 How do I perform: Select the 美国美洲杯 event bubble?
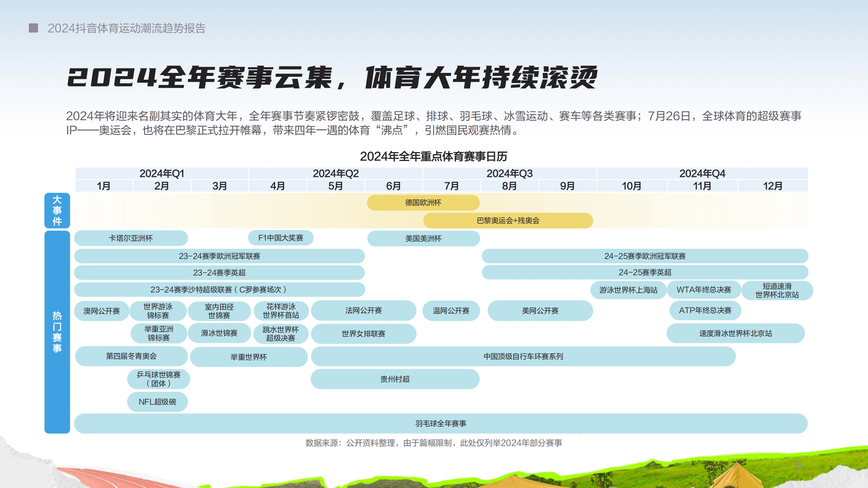coord(423,239)
